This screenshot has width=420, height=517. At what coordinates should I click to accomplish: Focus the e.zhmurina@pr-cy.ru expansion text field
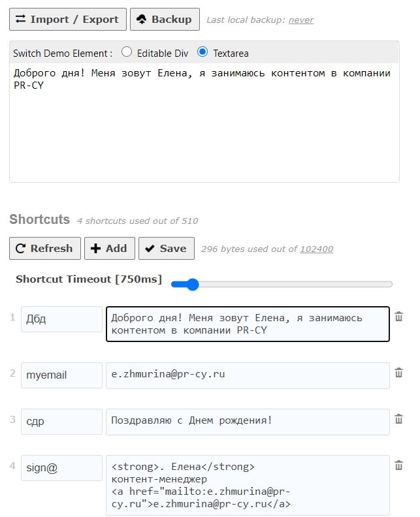pyautogui.click(x=248, y=375)
